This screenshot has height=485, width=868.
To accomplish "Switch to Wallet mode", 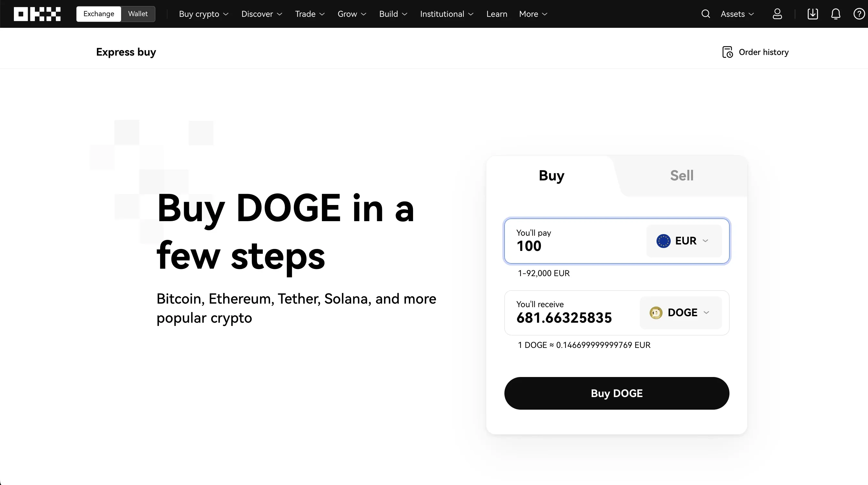I will pyautogui.click(x=138, y=14).
